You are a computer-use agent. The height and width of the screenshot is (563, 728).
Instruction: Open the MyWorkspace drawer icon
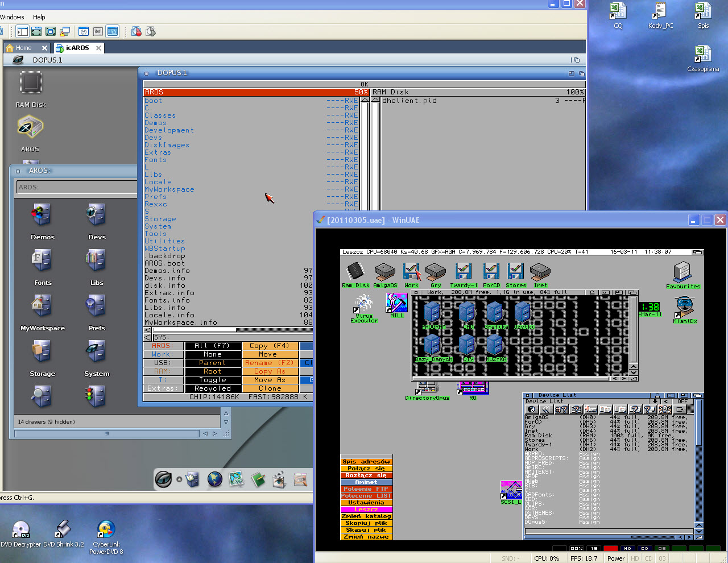pos(42,312)
